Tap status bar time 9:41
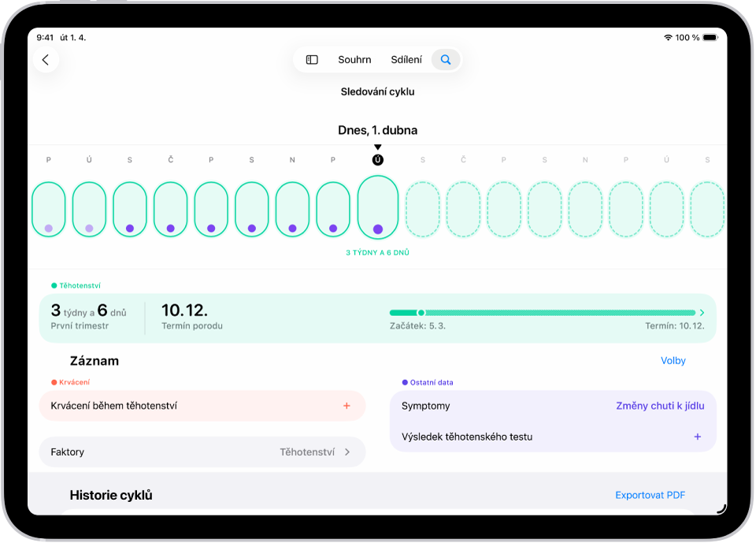Viewport: 756px width, 543px height. 45,38
